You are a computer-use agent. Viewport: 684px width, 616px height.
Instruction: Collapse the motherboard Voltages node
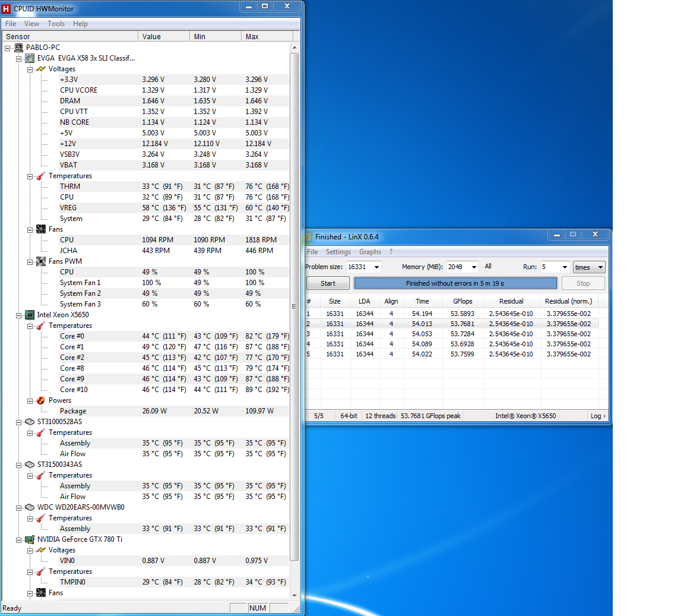click(x=30, y=69)
